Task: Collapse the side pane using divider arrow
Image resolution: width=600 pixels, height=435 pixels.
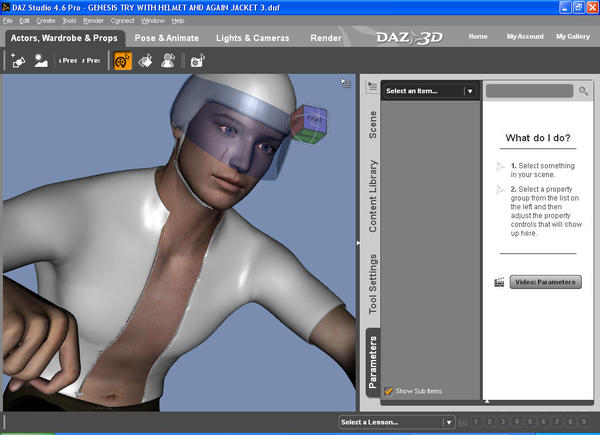Action: click(358, 243)
